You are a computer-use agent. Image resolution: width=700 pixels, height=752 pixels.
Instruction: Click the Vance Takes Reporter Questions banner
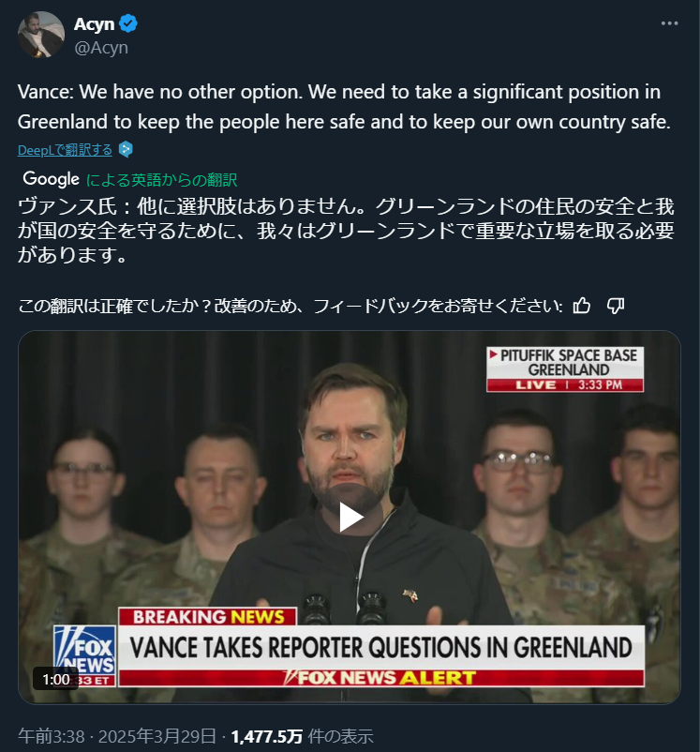pos(381,648)
